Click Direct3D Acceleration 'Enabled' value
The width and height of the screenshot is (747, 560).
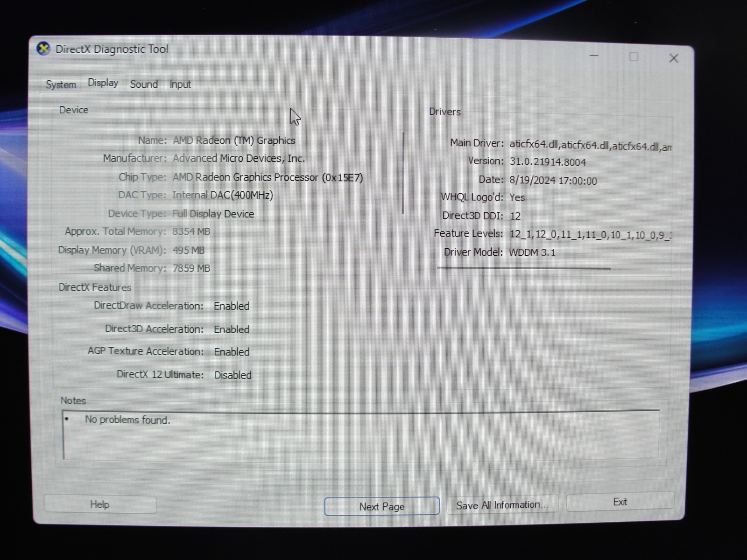[232, 329]
